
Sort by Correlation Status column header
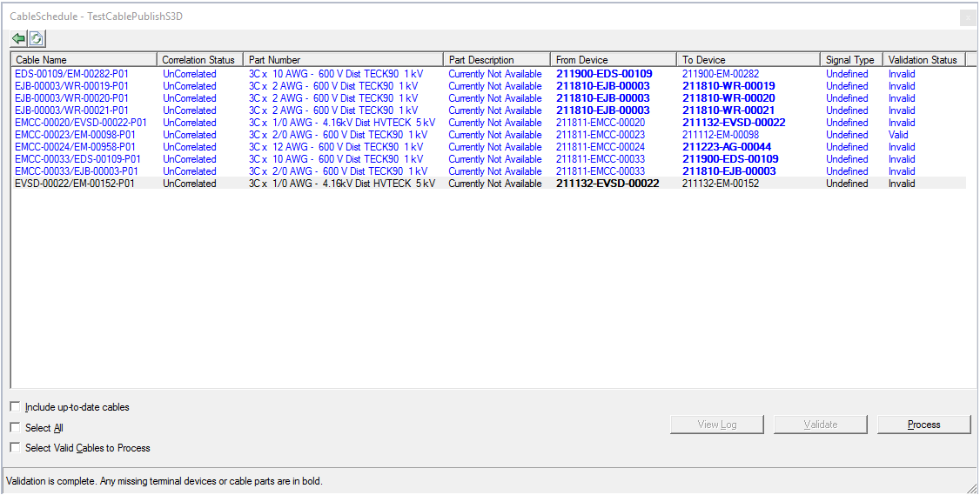198,60
